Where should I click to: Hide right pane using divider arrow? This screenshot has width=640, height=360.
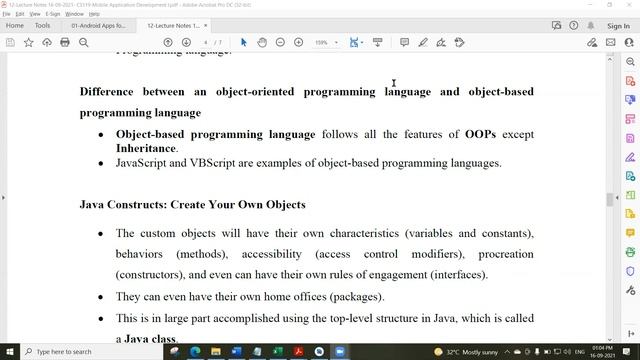click(x=617, y=198)
